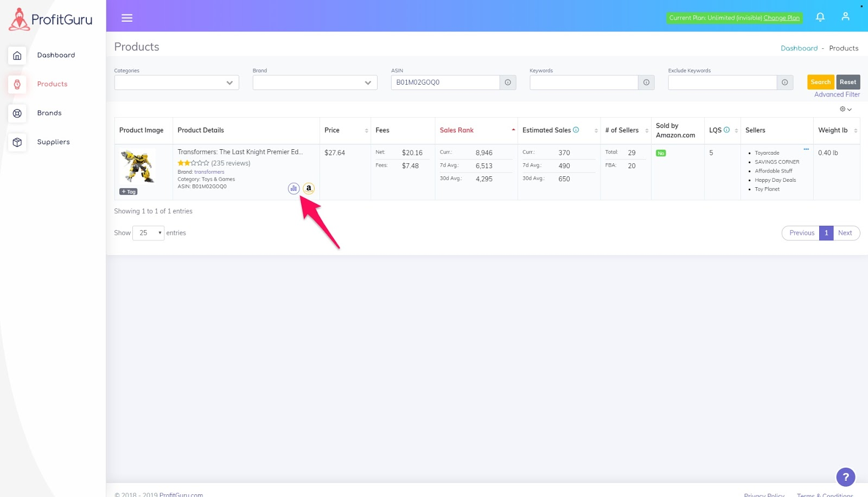Open product on Amazon icon
The height and width of the screenshot is (497, 868).
point(309,188)
